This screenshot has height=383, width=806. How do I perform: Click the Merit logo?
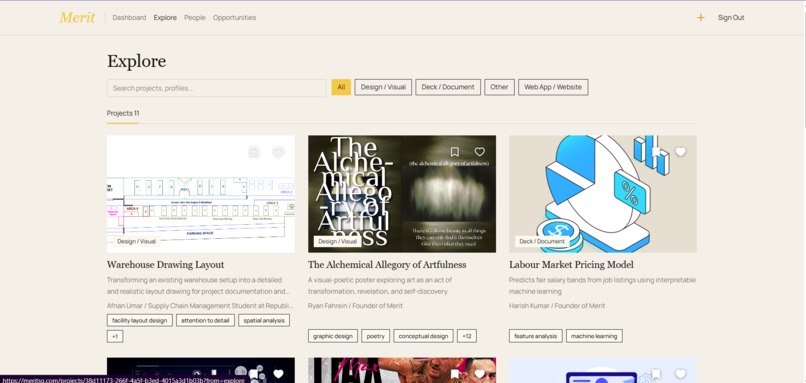point(77,17)
